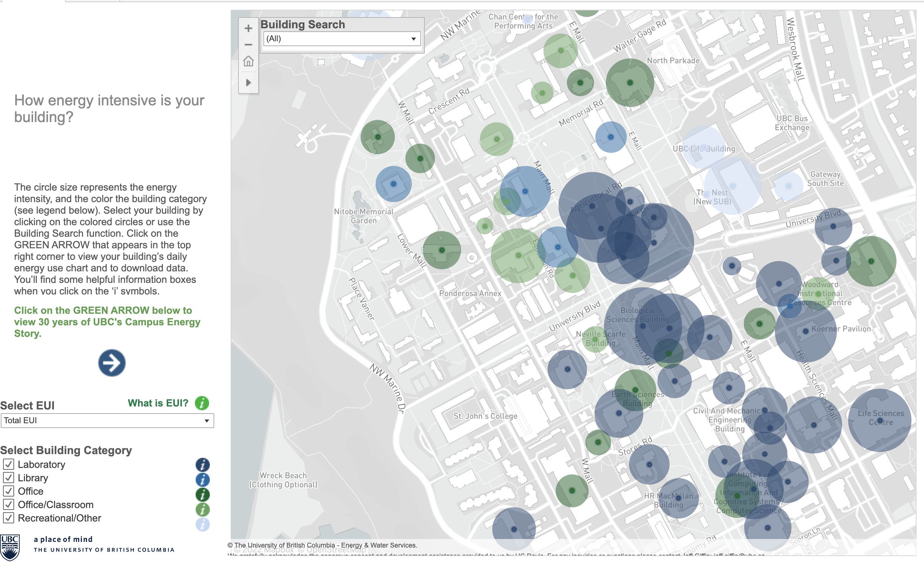Select the blue library circle on Memorial Rd
The height and width of the screenshot is (571, 924).
[611, 137]
